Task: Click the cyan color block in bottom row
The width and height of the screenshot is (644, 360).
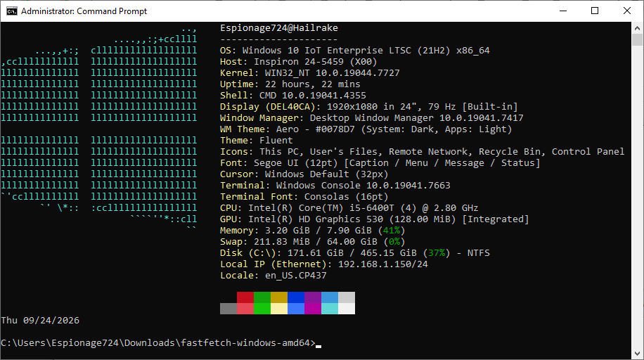Action: tap(330, 309)
